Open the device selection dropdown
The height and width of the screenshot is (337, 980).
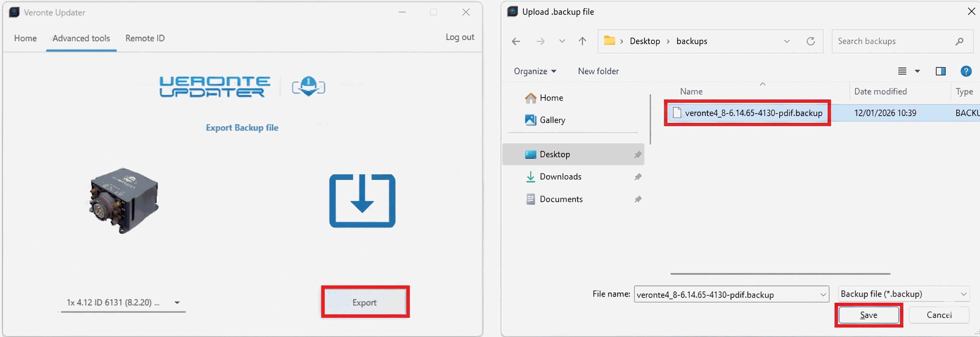177,303
